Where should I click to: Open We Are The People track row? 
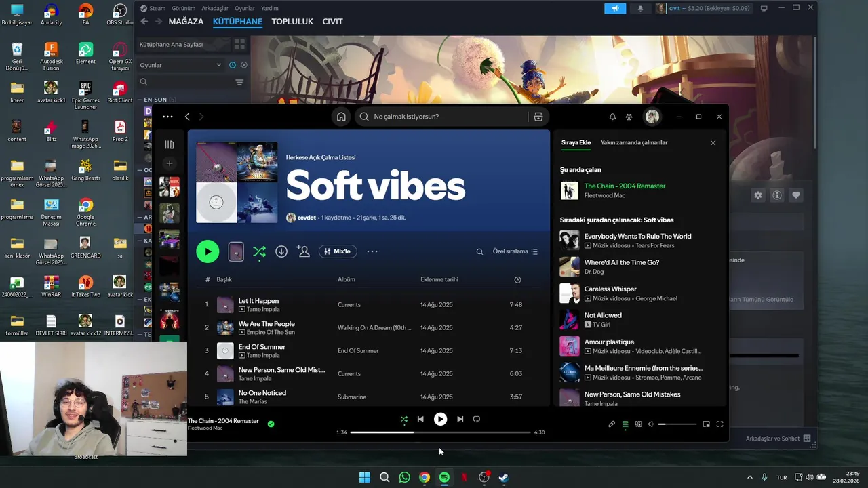coord(368,328)
